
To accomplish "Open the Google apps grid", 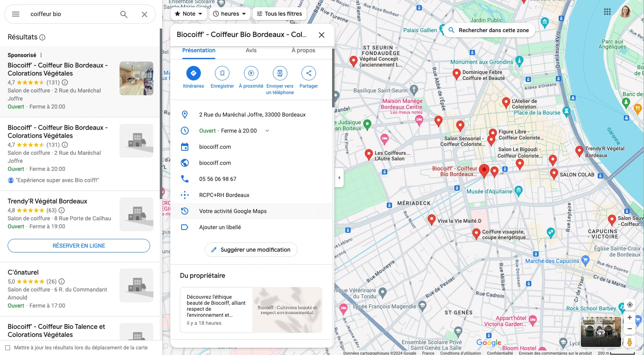I will (x=607, y=12).
